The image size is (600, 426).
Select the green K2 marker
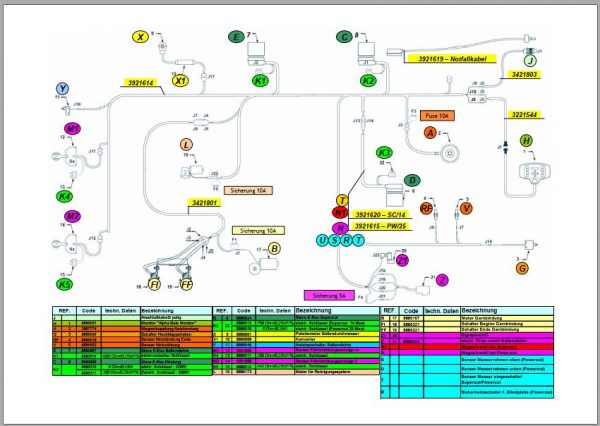(368, 80)
